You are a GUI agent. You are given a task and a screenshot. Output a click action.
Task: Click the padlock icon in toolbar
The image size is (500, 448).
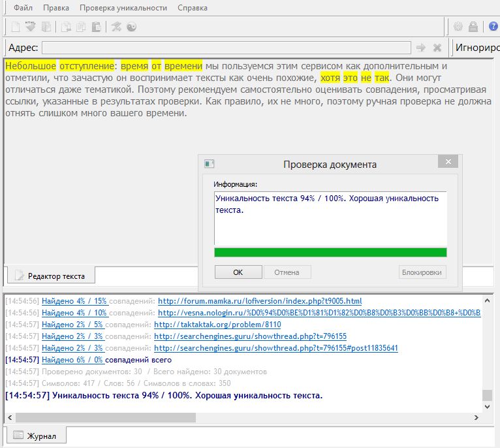coord(473,27)
